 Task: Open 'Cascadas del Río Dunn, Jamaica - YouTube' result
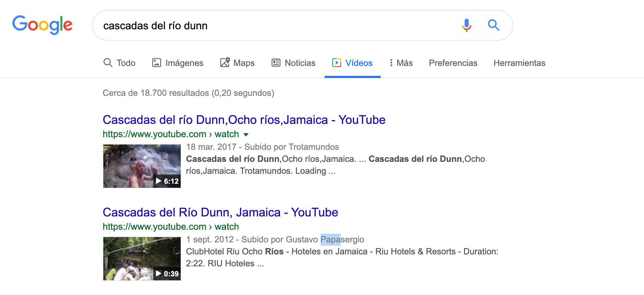[220, 212]
